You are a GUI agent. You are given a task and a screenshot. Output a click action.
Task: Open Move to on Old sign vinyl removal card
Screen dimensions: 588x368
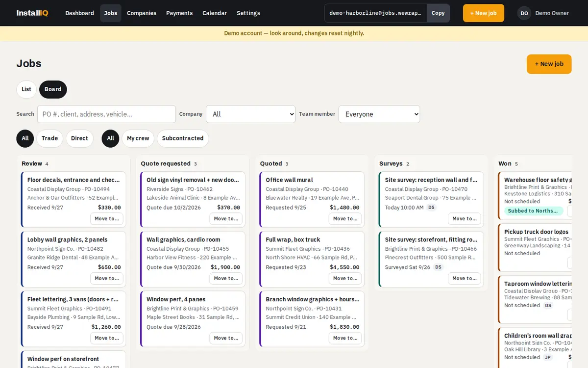click(x=226, y=219)
